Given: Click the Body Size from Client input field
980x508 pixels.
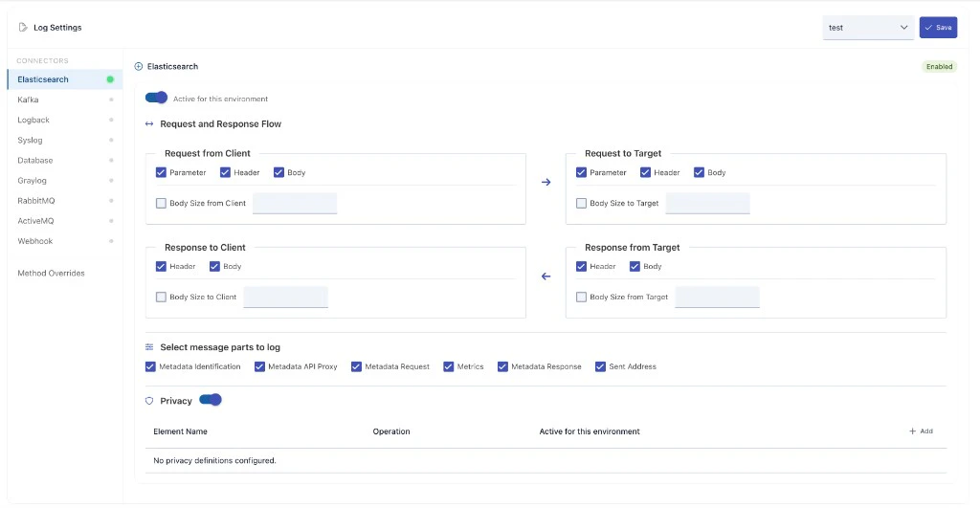Looking at the screenshot, I should click(x=295, y=203).
